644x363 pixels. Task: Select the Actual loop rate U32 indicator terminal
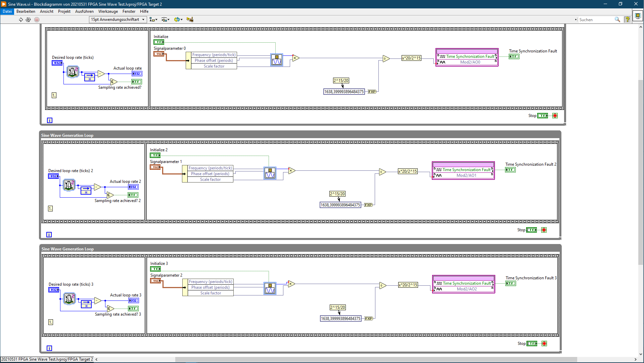(x=137, y=74)
